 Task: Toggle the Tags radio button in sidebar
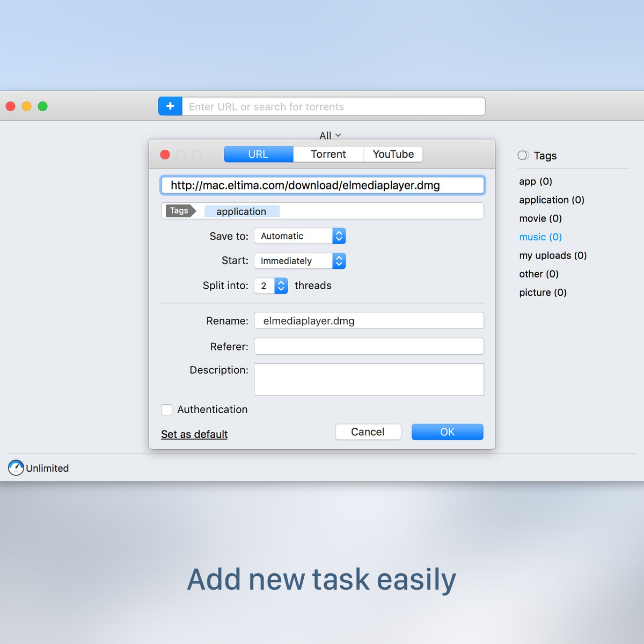(523, 156)
